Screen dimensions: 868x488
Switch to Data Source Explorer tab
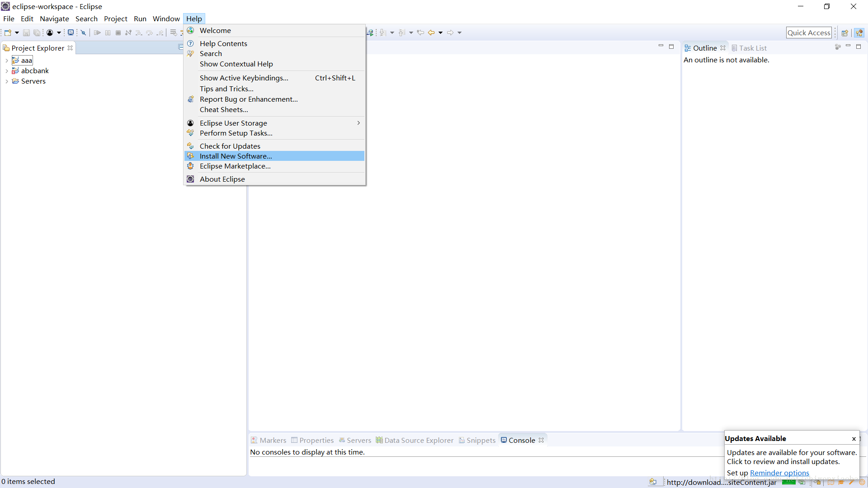click(x=415, y=440)
